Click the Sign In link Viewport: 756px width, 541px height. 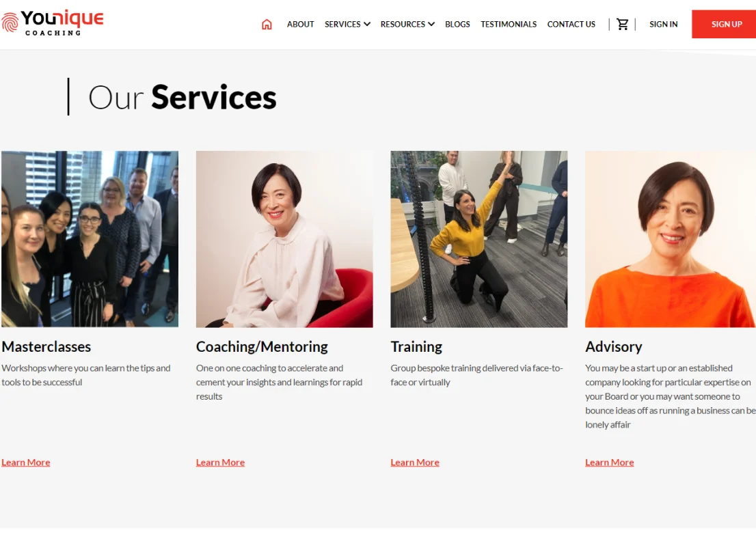coord(663,24)
